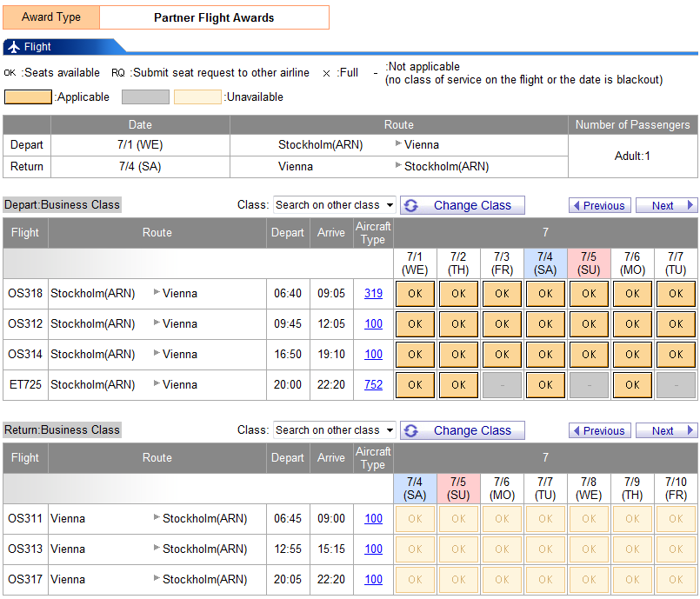The height and width of the screenshot is (599, 700).
Task: Choose OK for OS314 on 7/7 (TU)
Action: [x=676, y=355]
